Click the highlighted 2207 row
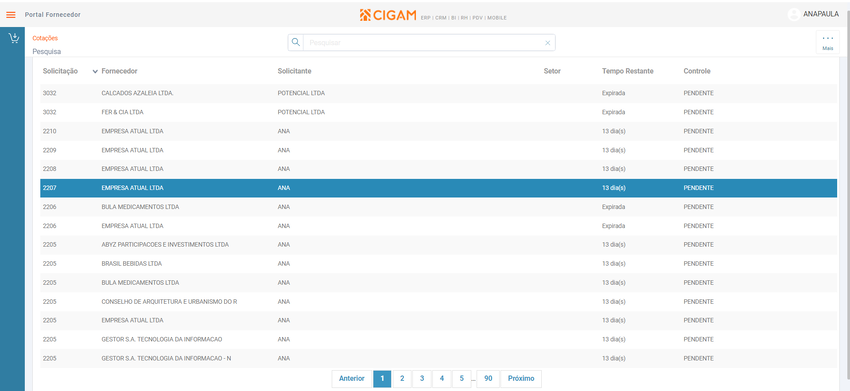The width and height of the screenshot is (850, 391). tap(439, 188)
